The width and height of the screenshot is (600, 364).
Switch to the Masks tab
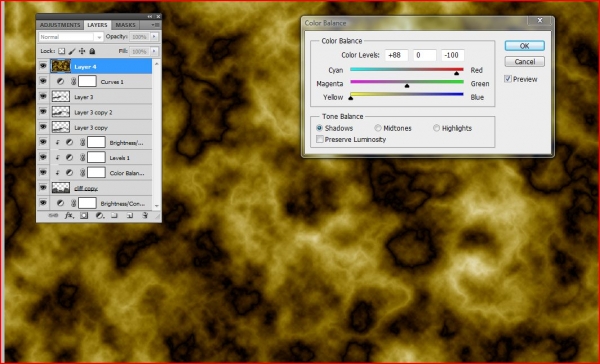pos(125,25)
